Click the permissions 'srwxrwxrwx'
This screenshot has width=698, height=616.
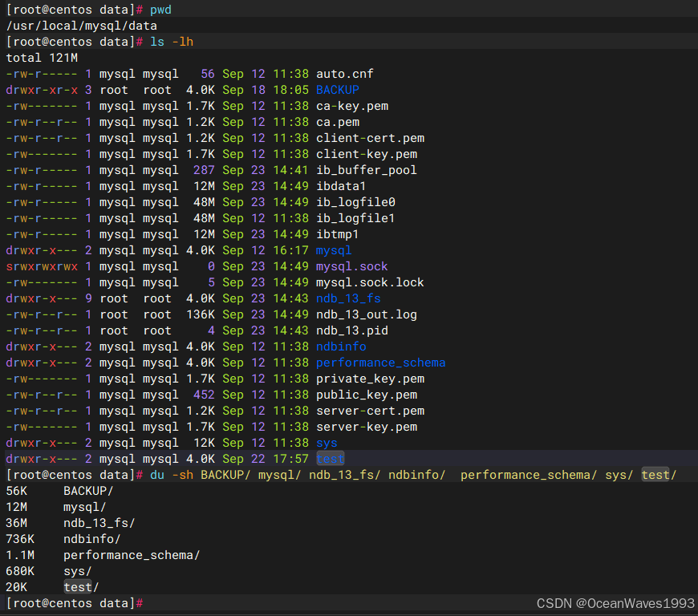coord(42,266)
